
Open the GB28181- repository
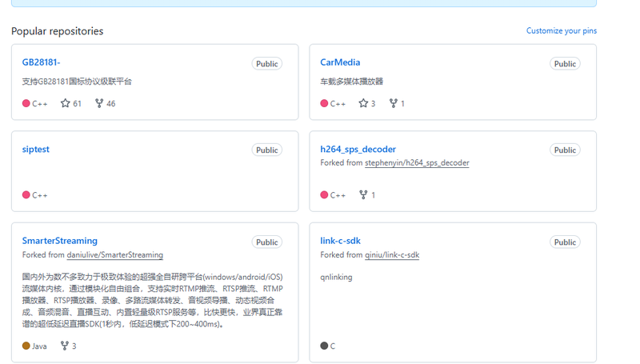tap(41, 62)
